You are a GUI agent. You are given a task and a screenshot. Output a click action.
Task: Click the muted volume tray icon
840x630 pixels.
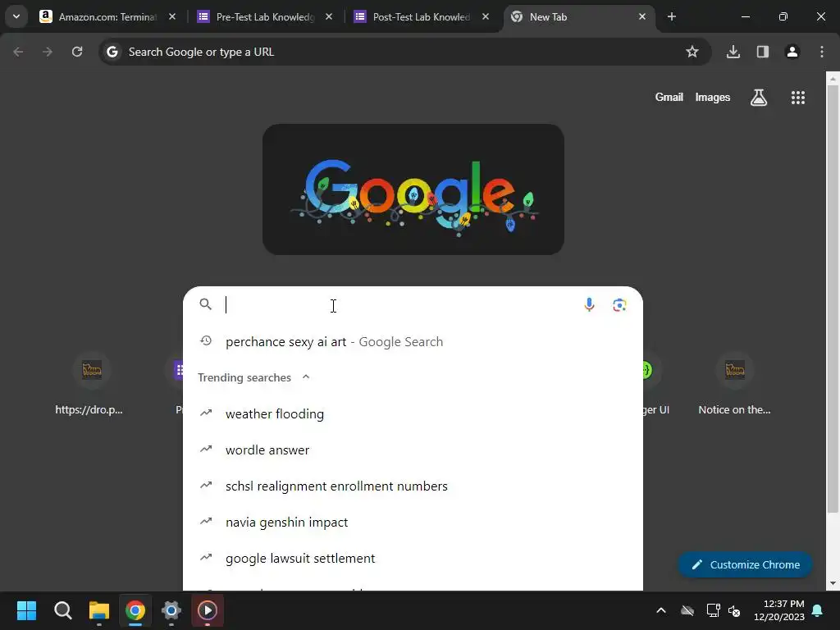[734, 610]
